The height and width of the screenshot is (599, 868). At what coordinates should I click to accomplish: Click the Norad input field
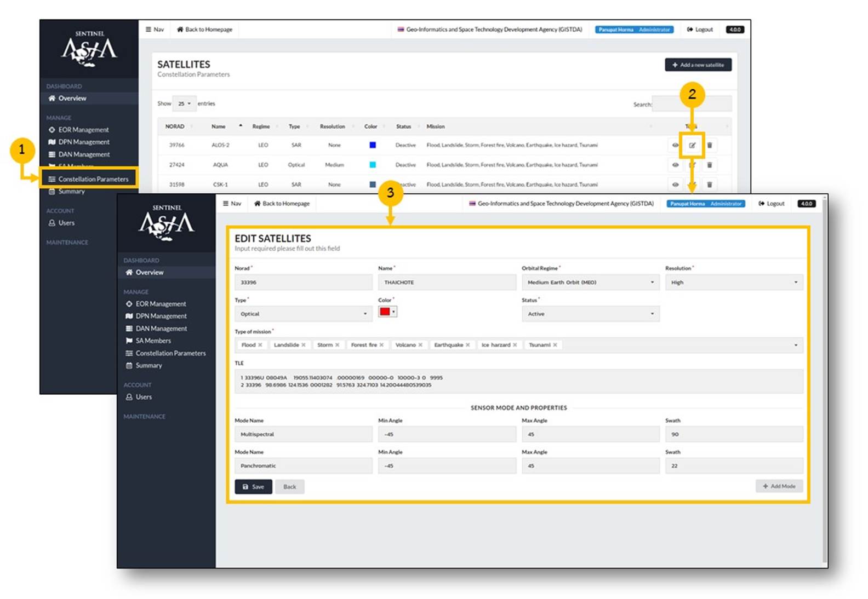[x=303, y=283]
